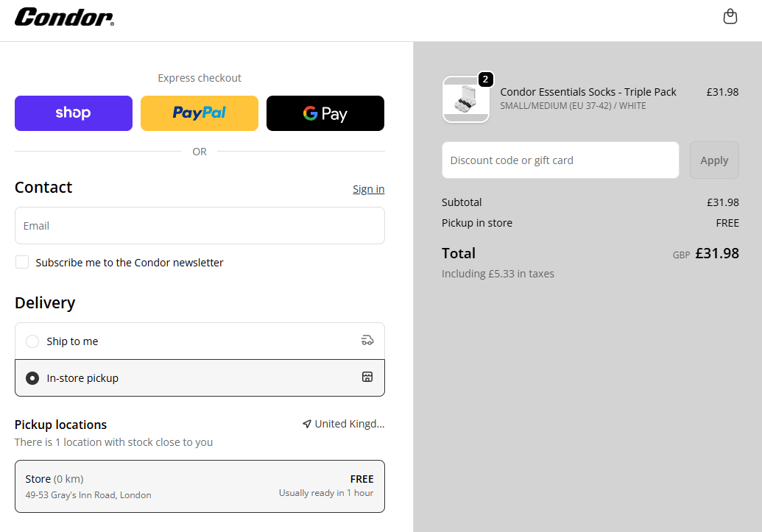Apply the discount code
This screenshot has width=762, height=532.
point(714,160)
